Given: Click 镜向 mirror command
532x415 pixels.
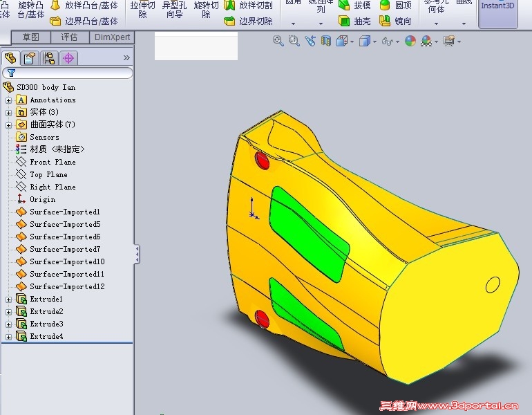Looking at the screenshot, I should point(396,21).
